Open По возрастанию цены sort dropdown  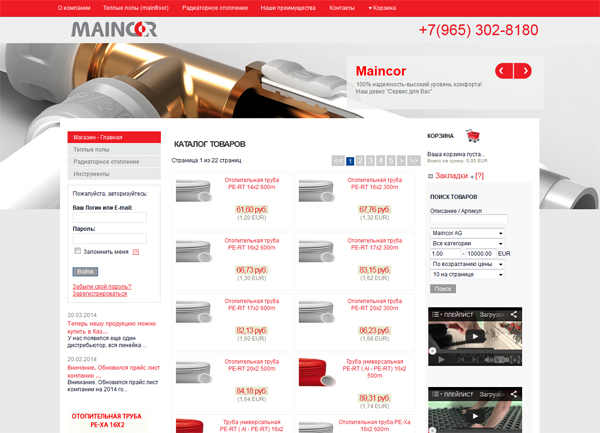467,264
